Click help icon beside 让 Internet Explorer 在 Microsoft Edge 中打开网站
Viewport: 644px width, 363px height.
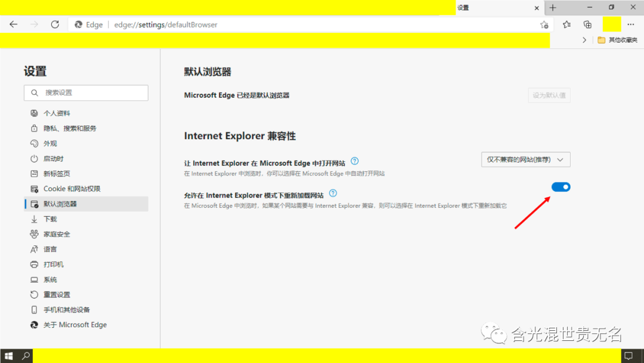355,161
